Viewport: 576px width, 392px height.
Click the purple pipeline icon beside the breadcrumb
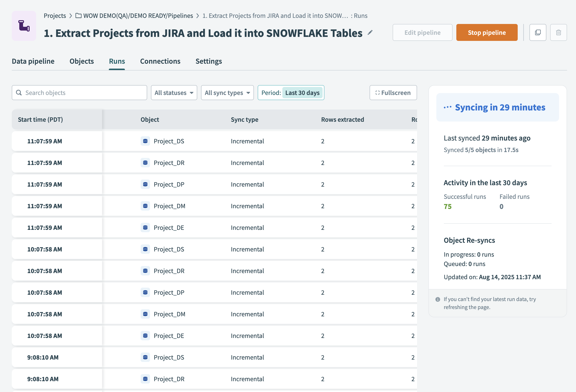(24, 26)
